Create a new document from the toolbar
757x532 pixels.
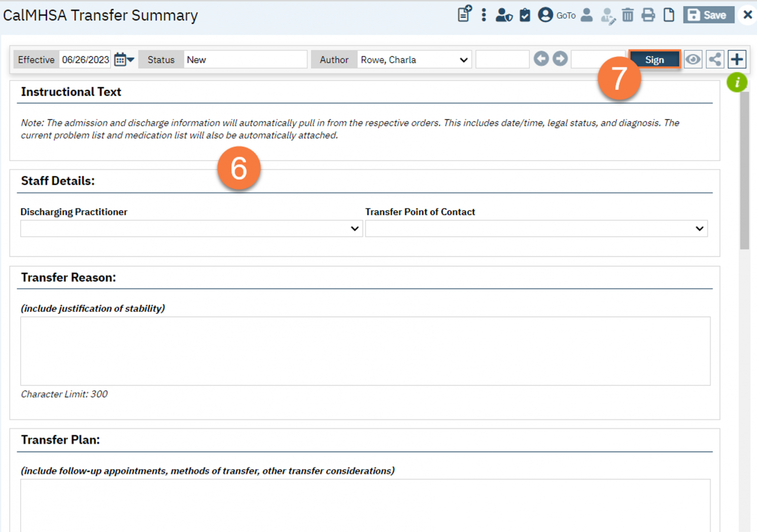point(463,15)
